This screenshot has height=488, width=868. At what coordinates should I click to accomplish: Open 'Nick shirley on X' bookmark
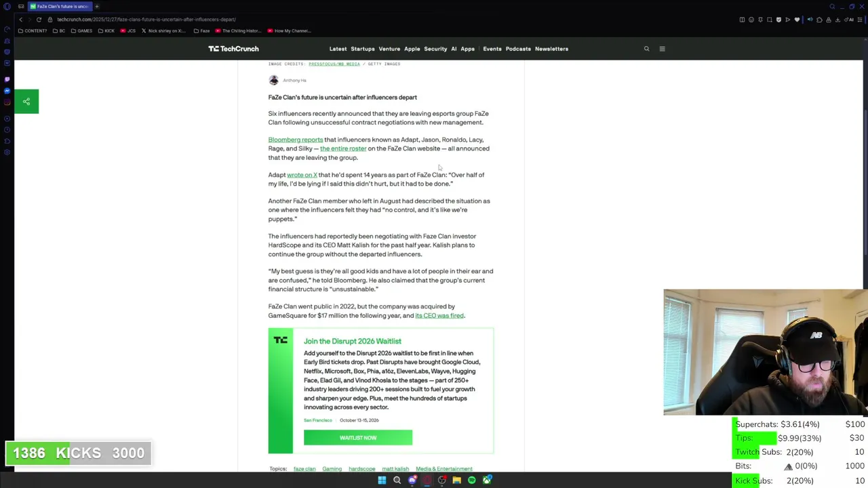[x=163, y=30]
